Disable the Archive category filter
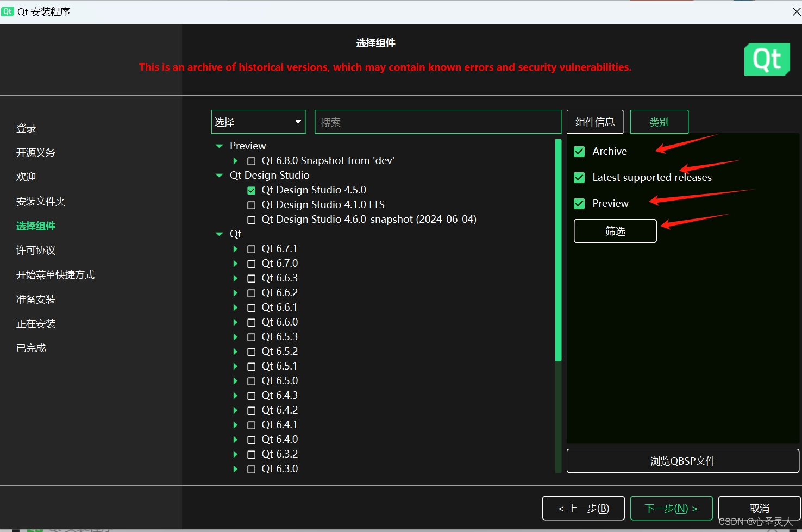Viewport: 802px width, 532px height. [x=579, y=152]
